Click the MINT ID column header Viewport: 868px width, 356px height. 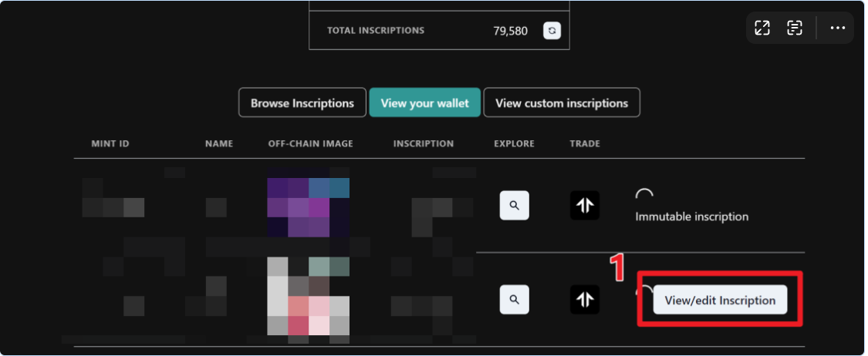coord(110,144)
